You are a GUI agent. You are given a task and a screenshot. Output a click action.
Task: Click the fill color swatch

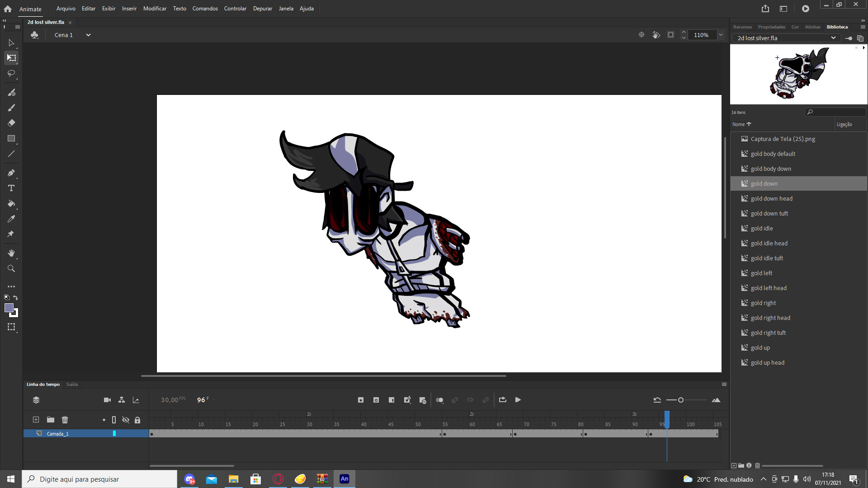point(9,308)
